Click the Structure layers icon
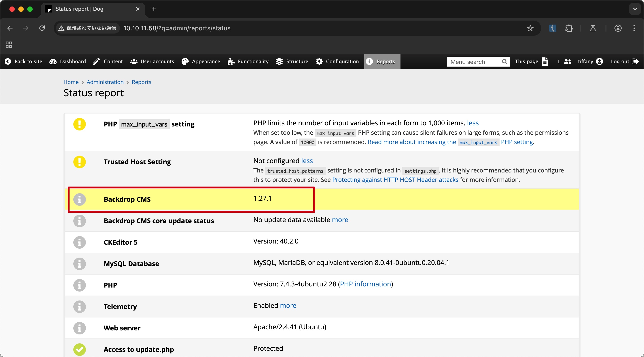 (279, 61)
